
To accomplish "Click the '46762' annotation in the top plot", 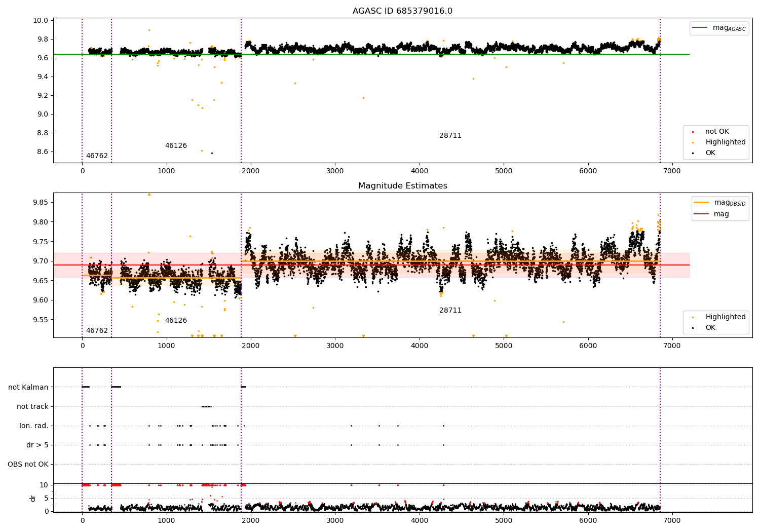I will tap(97, 156).
